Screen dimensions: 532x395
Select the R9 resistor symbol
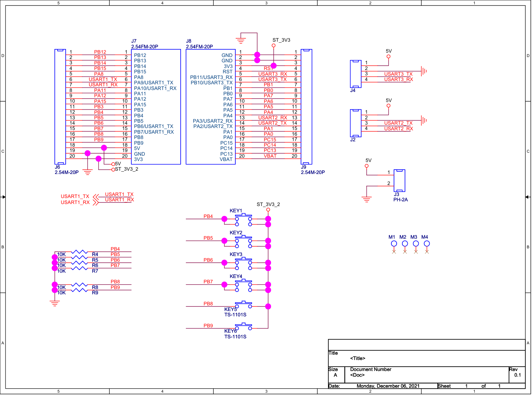(79, 290)
